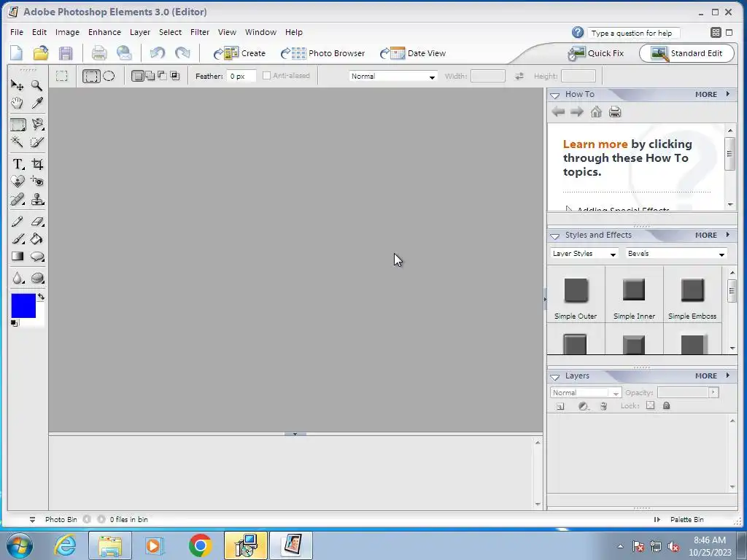Choose Elliptical Marquee in options bar
The height and width of the screenshot is (560, 747).
point(109,76)
